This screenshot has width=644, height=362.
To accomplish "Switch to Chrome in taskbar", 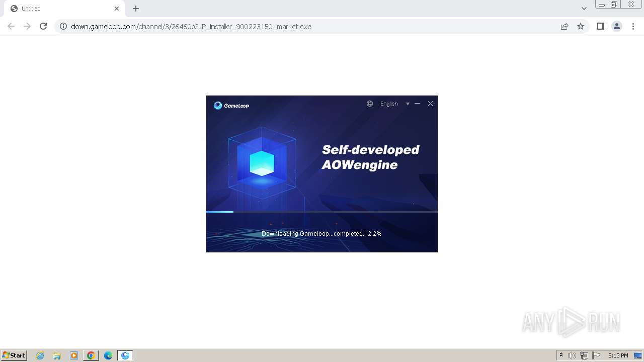I will pyautogui.click(x=91, y=355).
